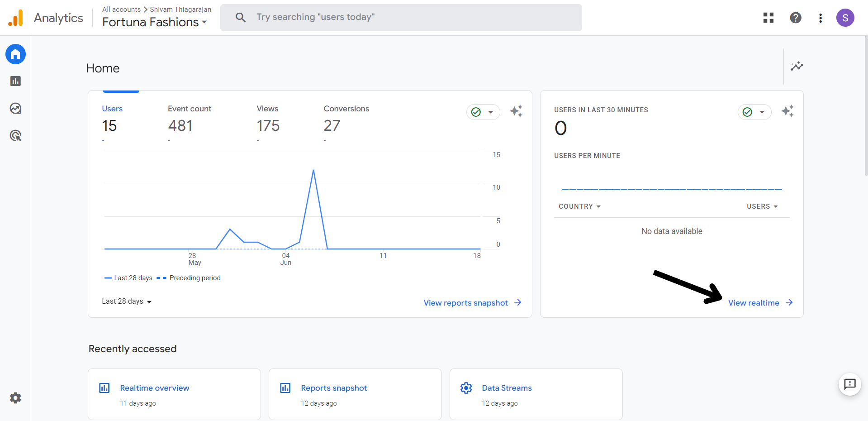The width and height of the screenshot is (868, 421).
Task: Click the No data available text
Action: tap(672, 231)
